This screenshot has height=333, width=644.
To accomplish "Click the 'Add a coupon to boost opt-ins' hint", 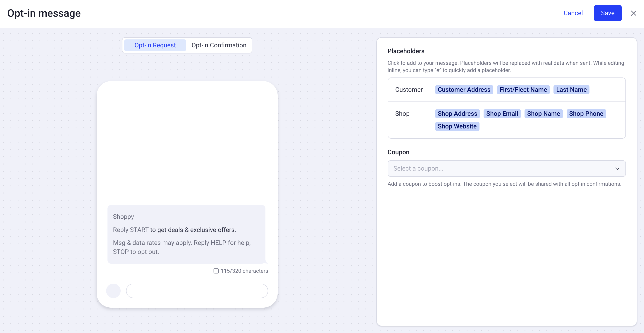I will [x=504, y=184].
